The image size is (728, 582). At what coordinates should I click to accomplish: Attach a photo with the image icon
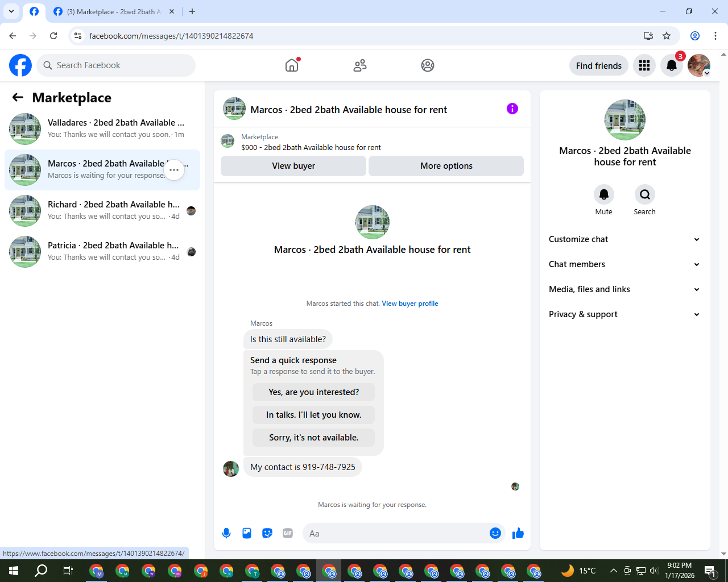(247, 533)
